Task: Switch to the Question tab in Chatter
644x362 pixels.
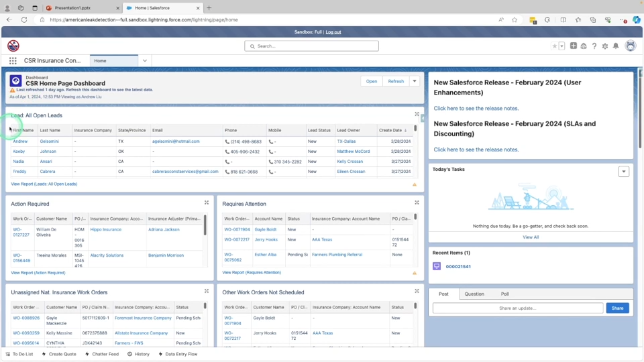Action: coord(474,294)
